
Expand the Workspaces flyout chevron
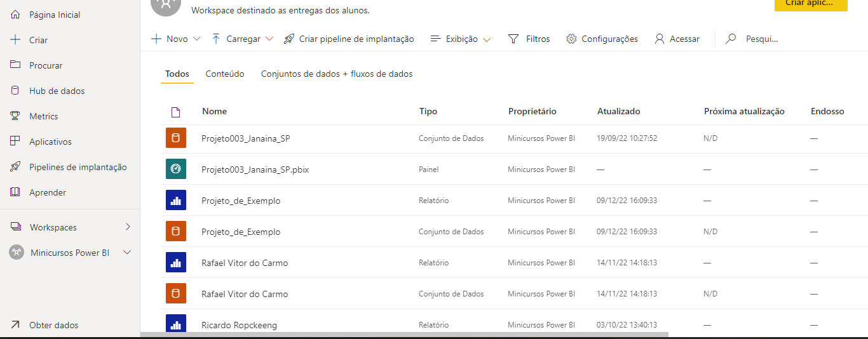128,227
